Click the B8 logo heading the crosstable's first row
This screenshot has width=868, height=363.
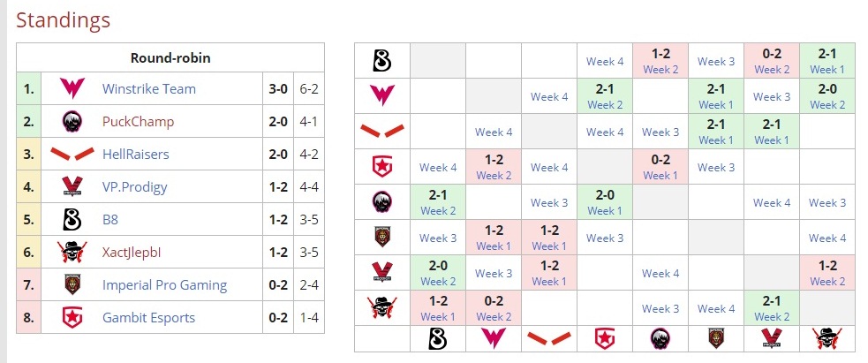click(382, 61)
